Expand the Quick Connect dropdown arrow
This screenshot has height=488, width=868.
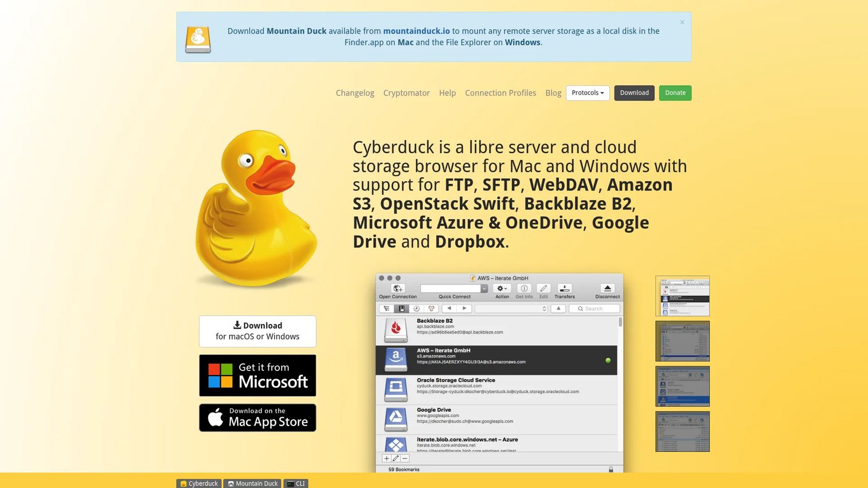click(484, 288)
